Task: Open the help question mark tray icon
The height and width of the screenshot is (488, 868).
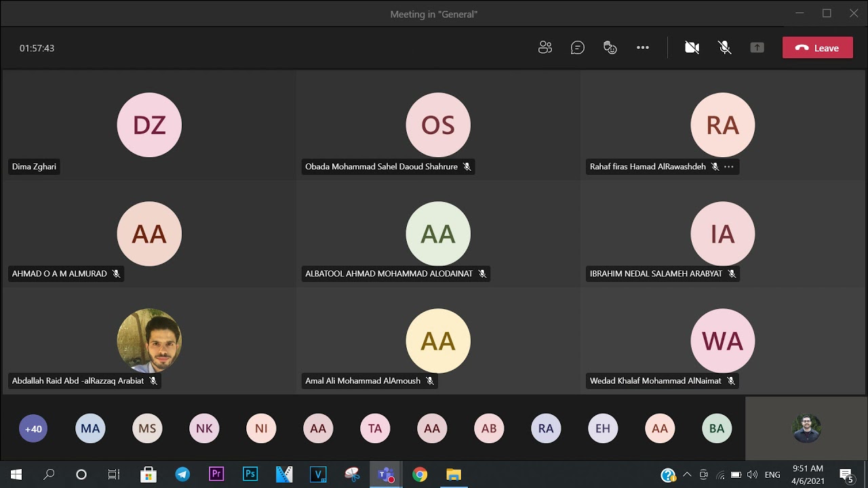Action: pyautogui.click(x=668, y=474)
